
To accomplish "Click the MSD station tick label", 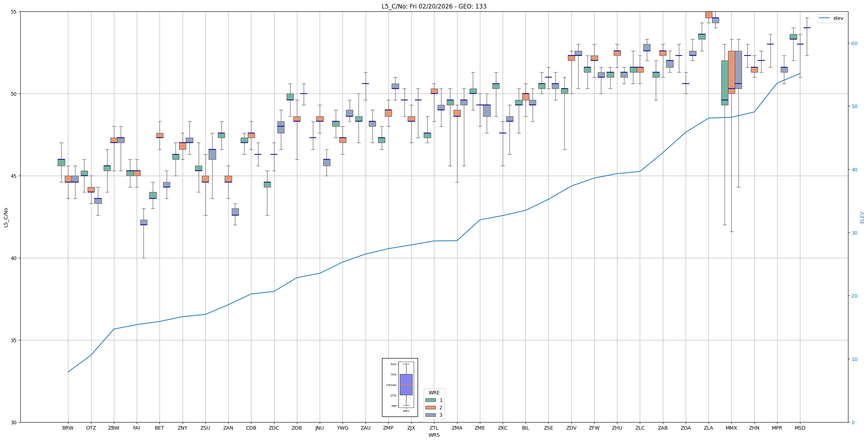I will click(x=800, y=428).
